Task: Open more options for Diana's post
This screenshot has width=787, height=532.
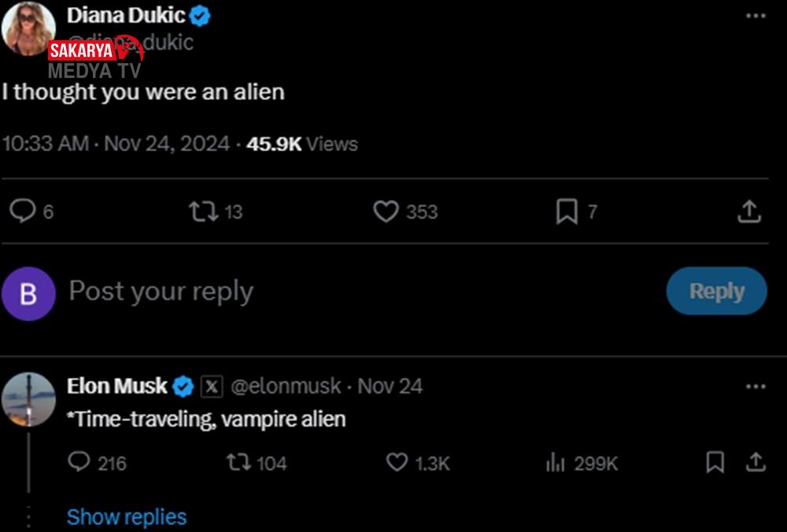Action: 755,17
